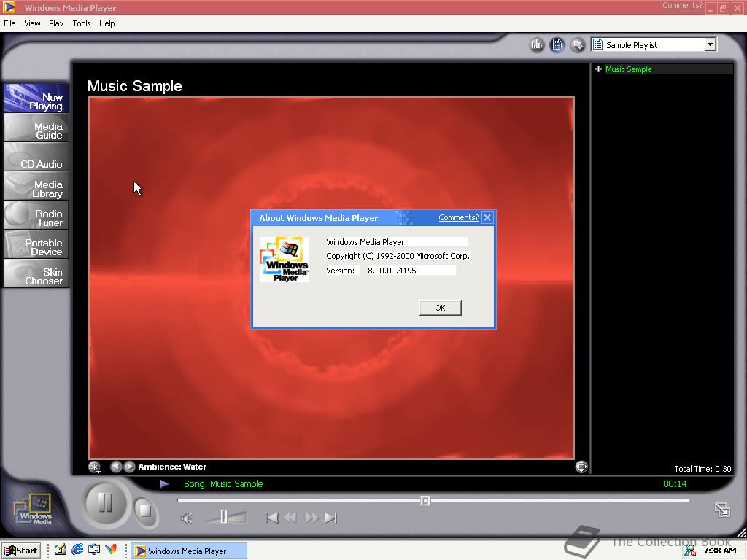Switch to compact skin mode
The image size is (747, 560).
(722, 510)
